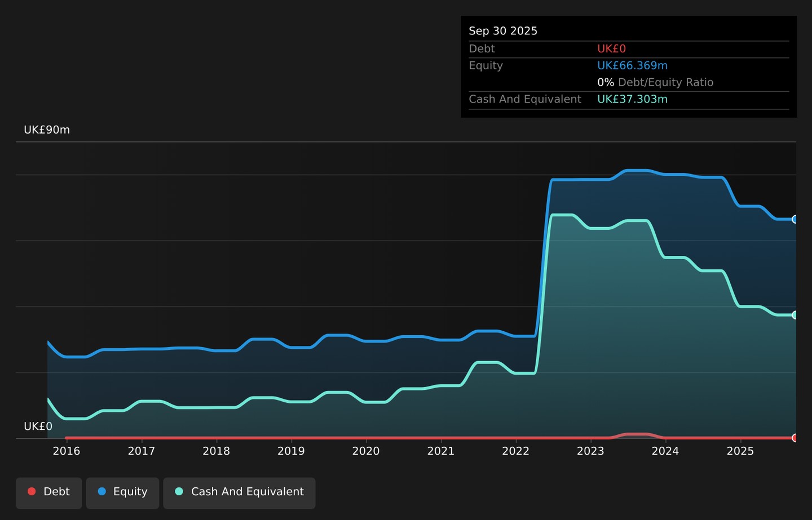
Task: Click the Cash And Equivalent tooltip row label
Action: 525,99
